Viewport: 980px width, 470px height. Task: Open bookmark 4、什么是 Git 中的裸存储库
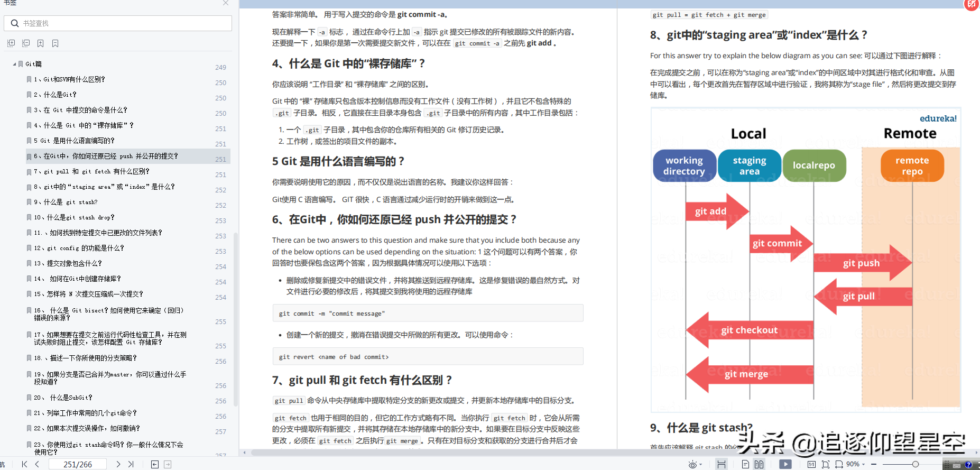[84, 125]
